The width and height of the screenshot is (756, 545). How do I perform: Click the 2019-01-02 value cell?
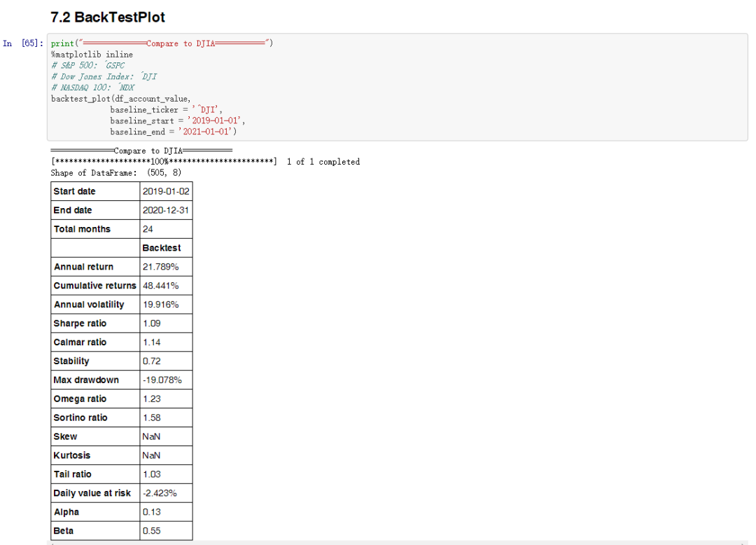(x=166, y=191)
